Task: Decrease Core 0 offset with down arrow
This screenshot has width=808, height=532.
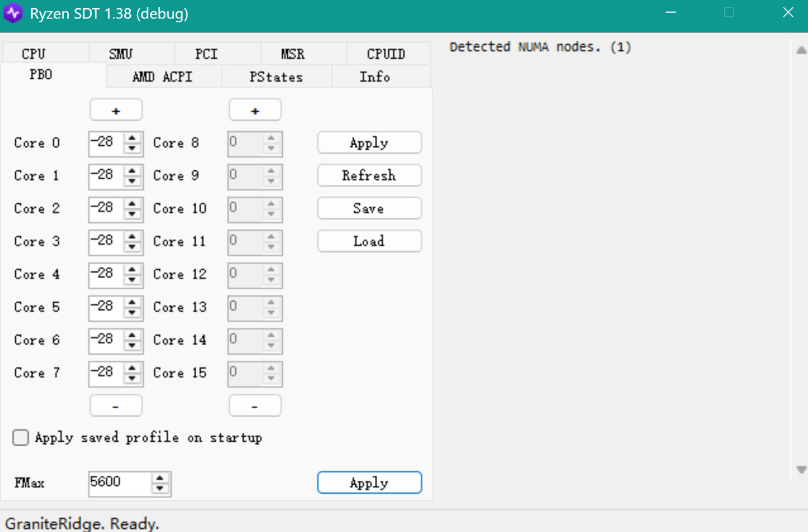Action: click(x=132, y=148)
